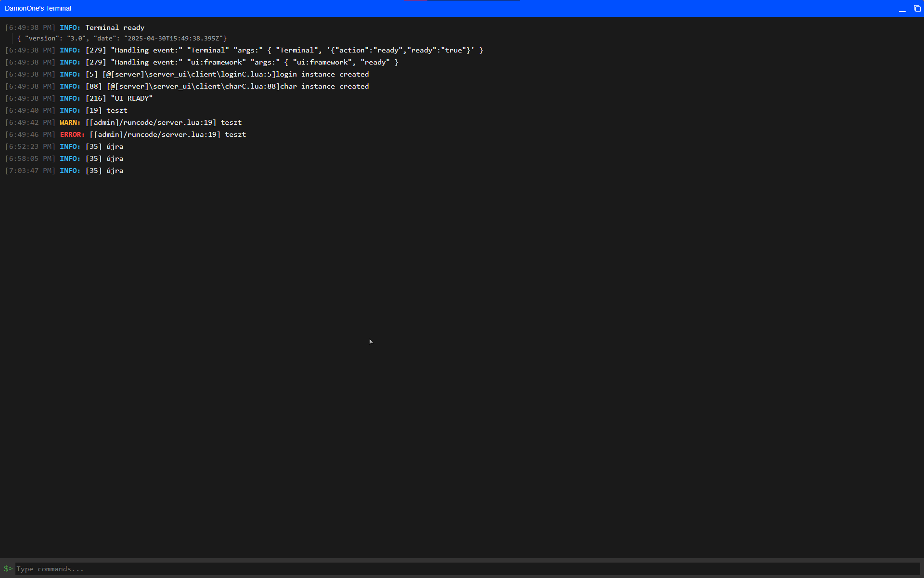Focus the 'Type commands...' input field
The width and height of the screenshot is (924, 578).
(x=467, y=569)
